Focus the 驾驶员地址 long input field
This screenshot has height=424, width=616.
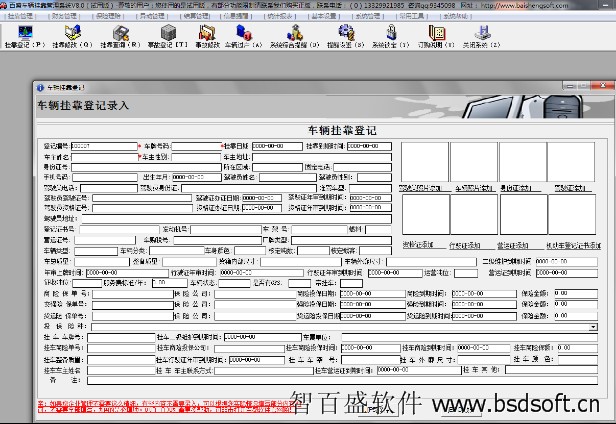click(236, 219)
